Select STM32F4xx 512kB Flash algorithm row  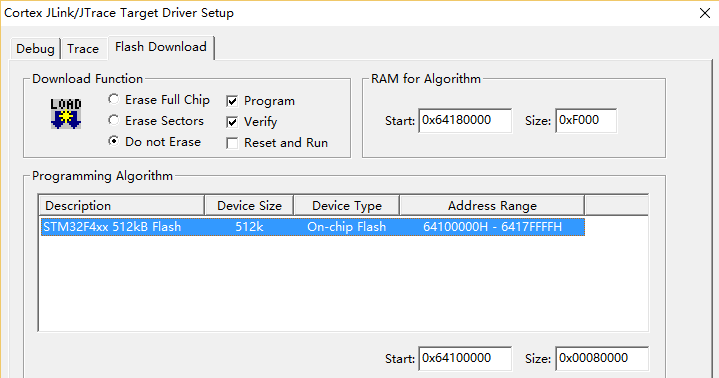click(x=313, y=227)
